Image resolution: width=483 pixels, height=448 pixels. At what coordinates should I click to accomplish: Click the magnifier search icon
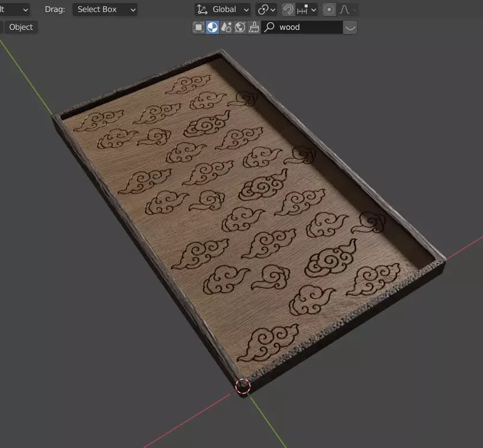click(269, 27)
